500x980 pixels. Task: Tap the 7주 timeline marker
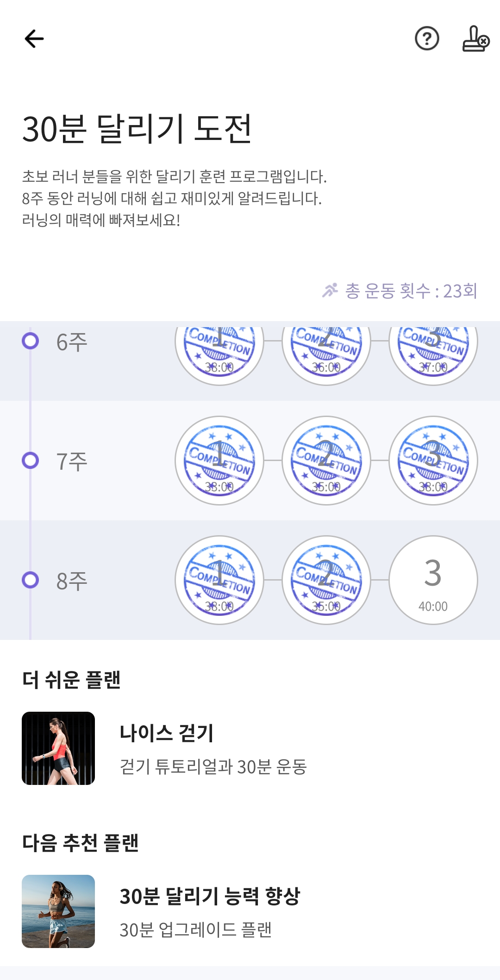(x=31, y=461)
